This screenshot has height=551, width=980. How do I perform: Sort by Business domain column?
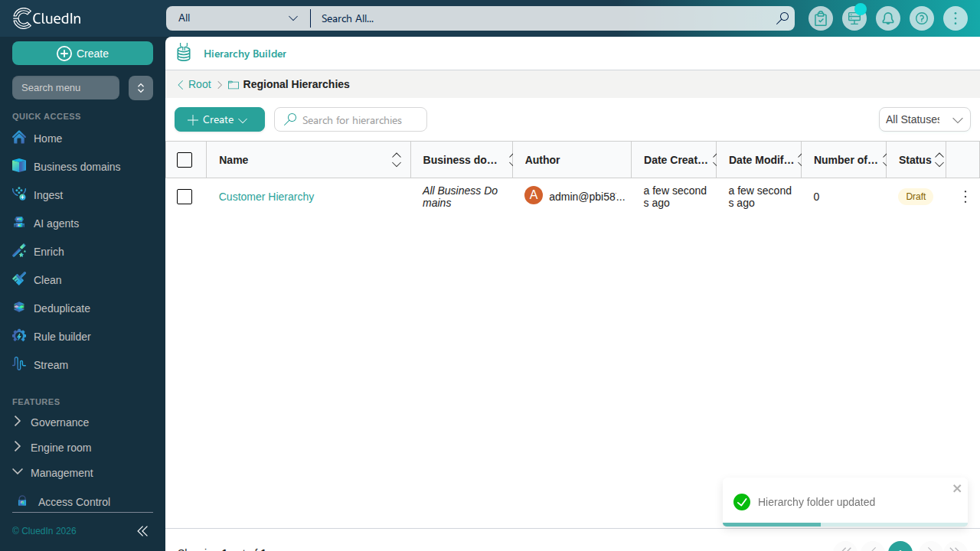(509, 160)
